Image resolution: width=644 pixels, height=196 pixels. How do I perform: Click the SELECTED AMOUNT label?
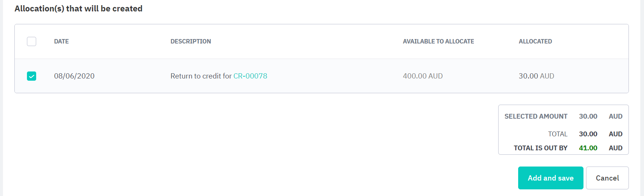[536, 116]
